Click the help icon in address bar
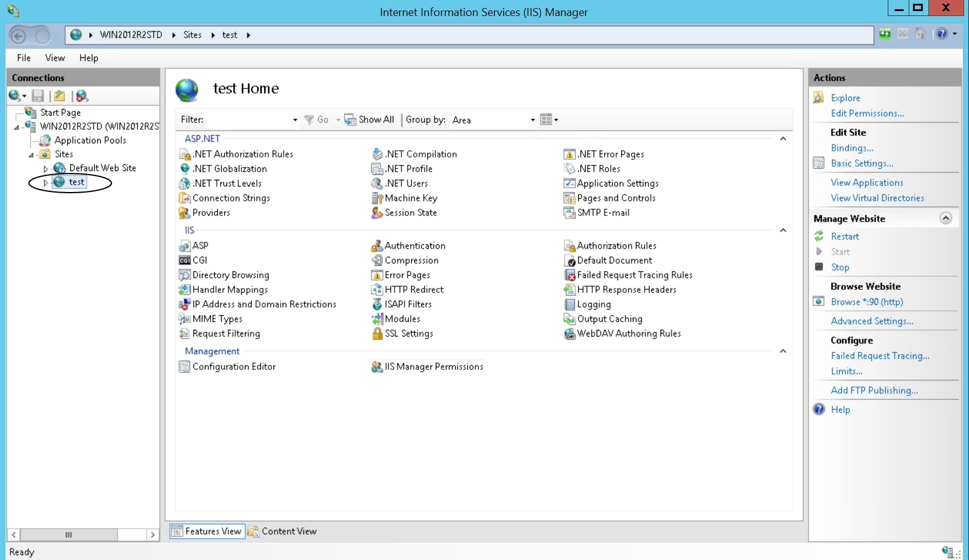The width and height of the screenshot is (969, 560). pos(942,34)
